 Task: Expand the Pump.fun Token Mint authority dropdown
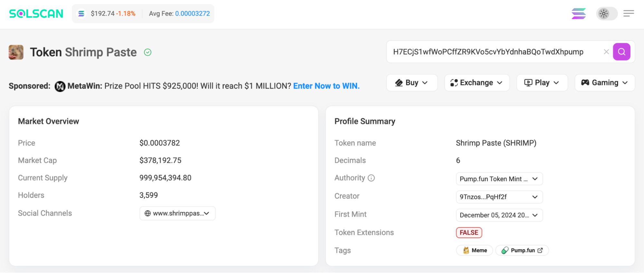[499, 179]
